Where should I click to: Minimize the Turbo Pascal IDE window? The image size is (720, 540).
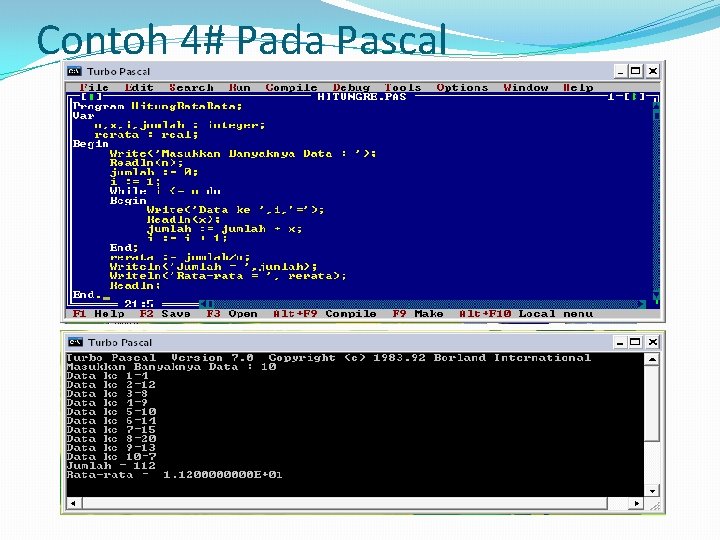[x=620, y=71]
